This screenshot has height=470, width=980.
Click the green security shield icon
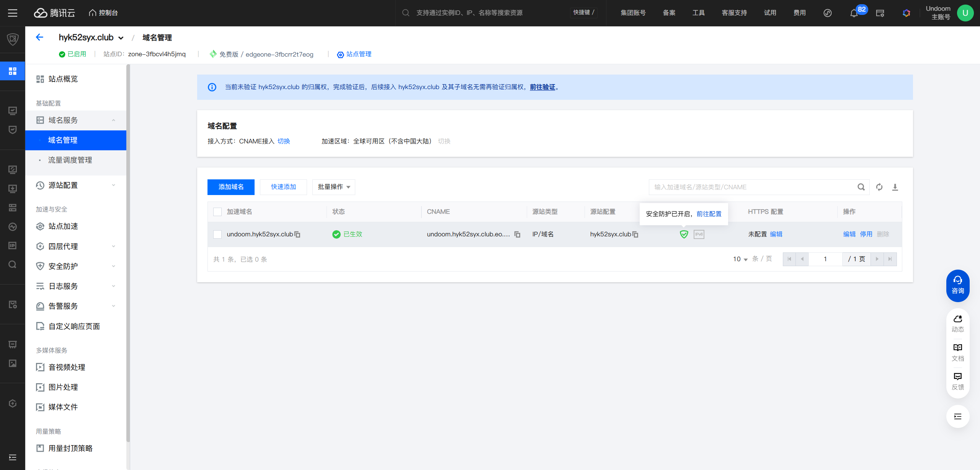pyautogui.click(x=684, y=234)
